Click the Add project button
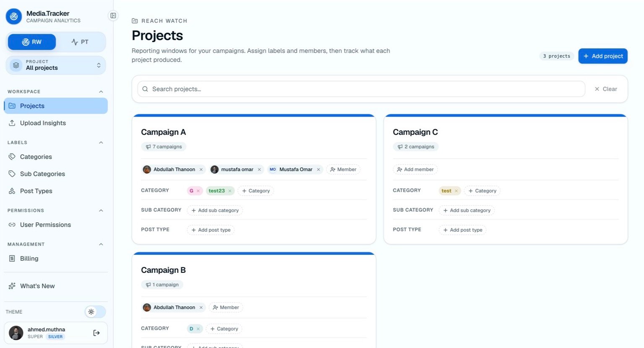The width and height of the screenshot is (644, 348). click(x=603, y=56)
